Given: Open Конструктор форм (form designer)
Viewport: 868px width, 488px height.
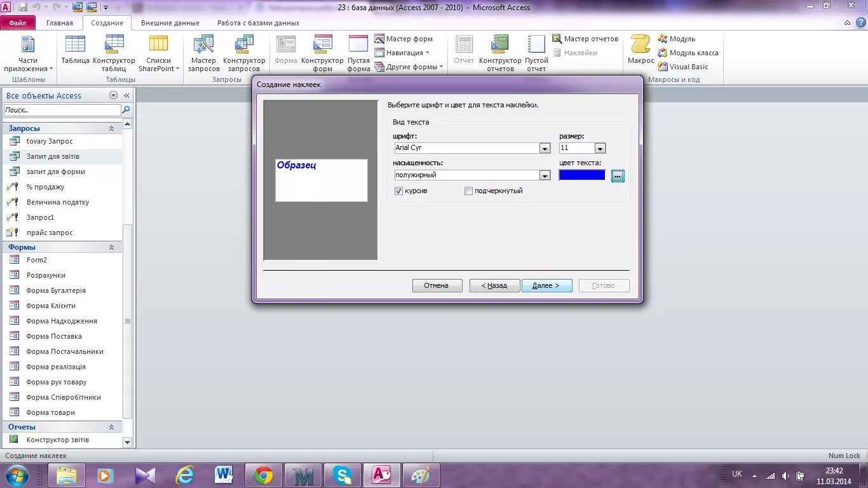Looking at the screenshot, I should pyautogui.click(x=323, y=54).
